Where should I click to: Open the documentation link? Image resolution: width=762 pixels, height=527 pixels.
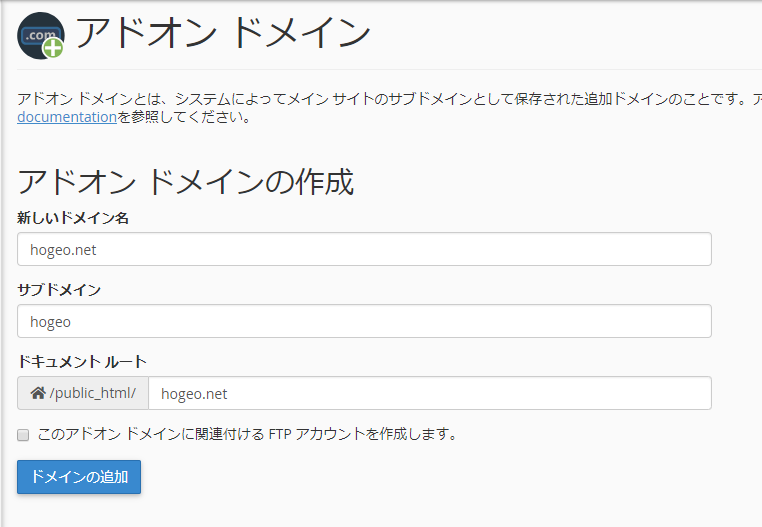click(x=67, y=117)
